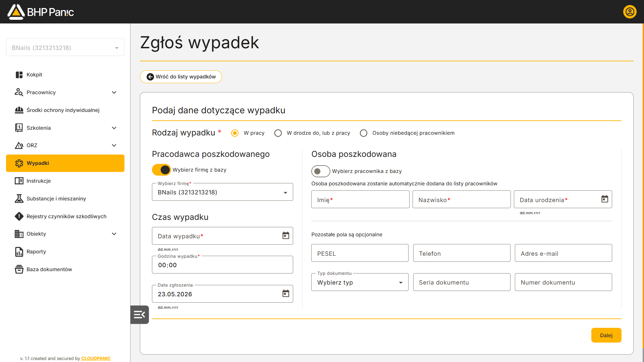Click the Raporty chart document icon
644x362 pixels.
(x=19, y=252)
